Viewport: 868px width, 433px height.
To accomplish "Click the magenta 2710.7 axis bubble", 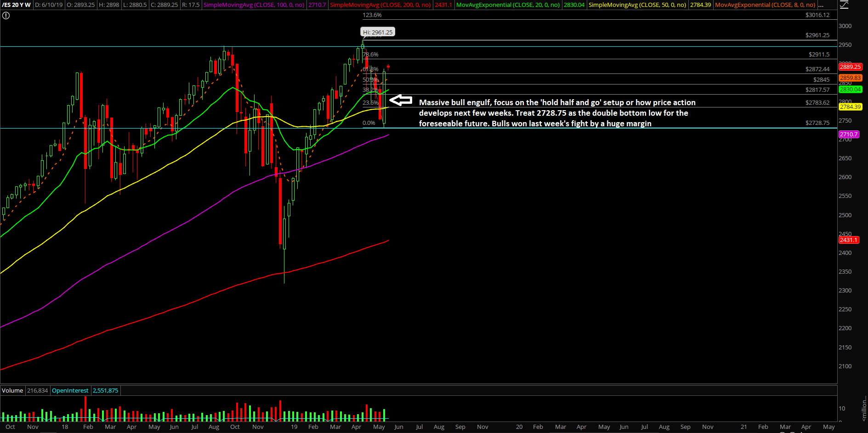I will (x=849, y=135).
